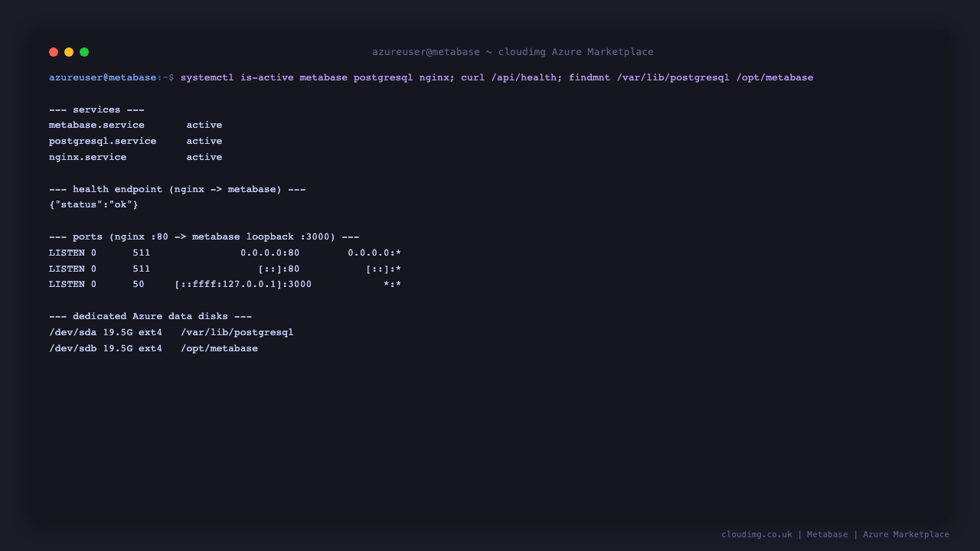Click the yellow minimize window dot

69,52
